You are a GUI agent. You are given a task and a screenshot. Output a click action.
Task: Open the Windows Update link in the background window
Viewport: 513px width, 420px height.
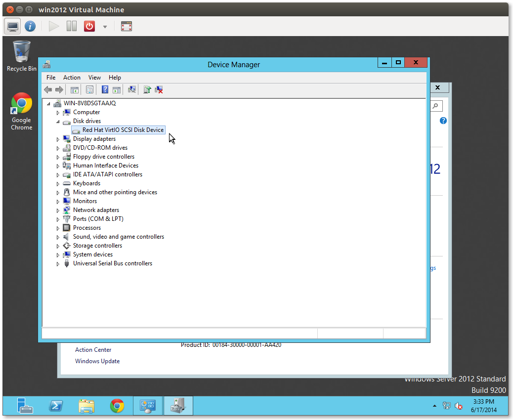point(97,361)
